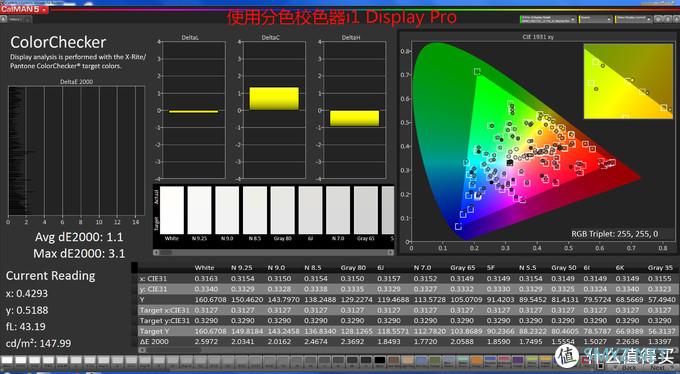Select the N 7.0 comparison swatch
This screenshot has height=374, width=680.
coord(338,210)
